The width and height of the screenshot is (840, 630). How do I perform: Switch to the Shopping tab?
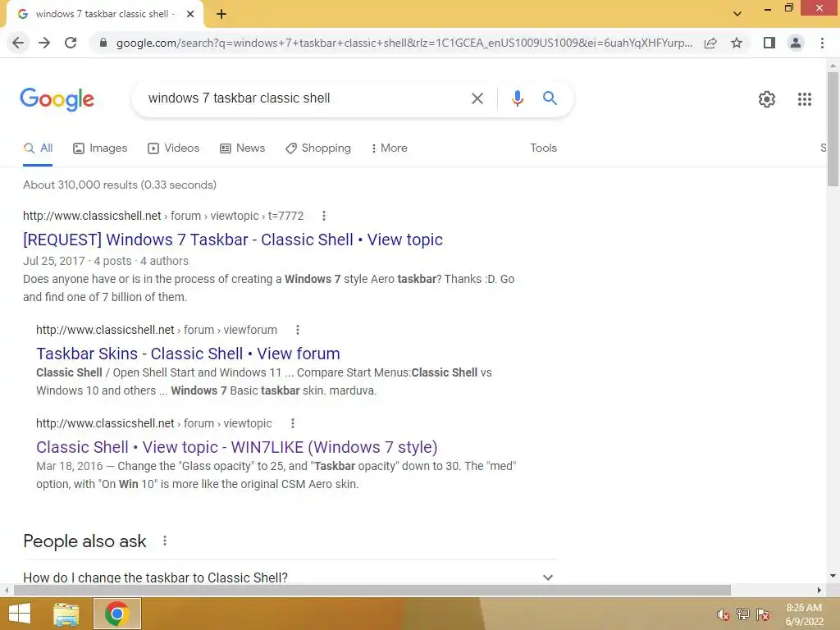318,148
